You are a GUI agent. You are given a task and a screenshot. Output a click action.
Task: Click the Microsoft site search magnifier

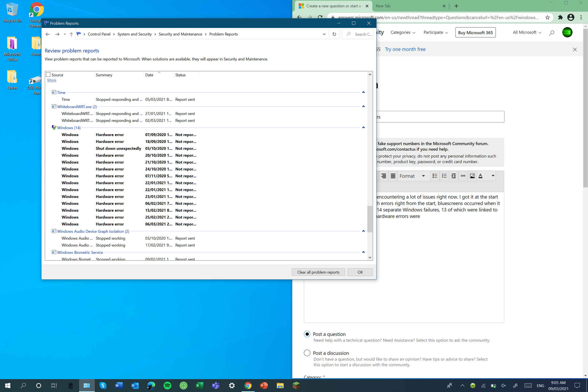click(x=552, y=33)
